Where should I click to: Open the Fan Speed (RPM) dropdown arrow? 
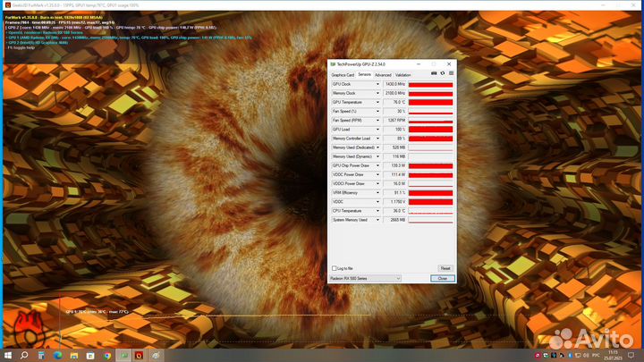point(377,121)
